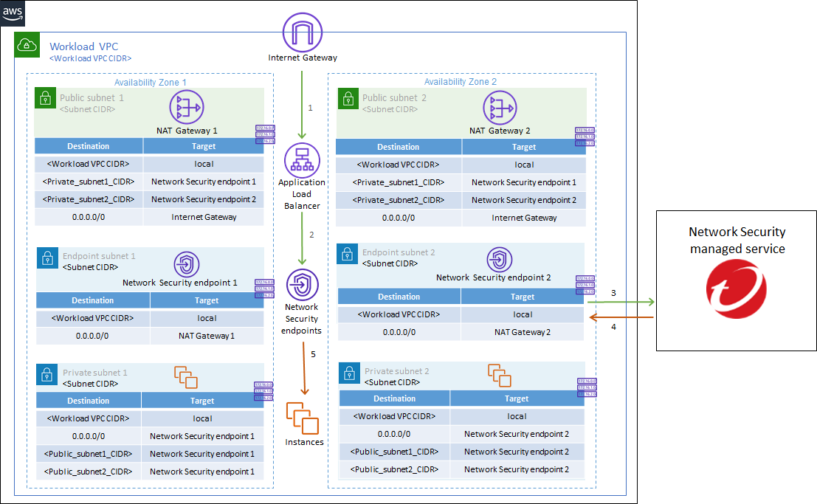Click <Subnet CIDR> under Public subnet 1
The width and height of the screenshot is (817, 504).
pyautogui.click(x=87, y=109)
